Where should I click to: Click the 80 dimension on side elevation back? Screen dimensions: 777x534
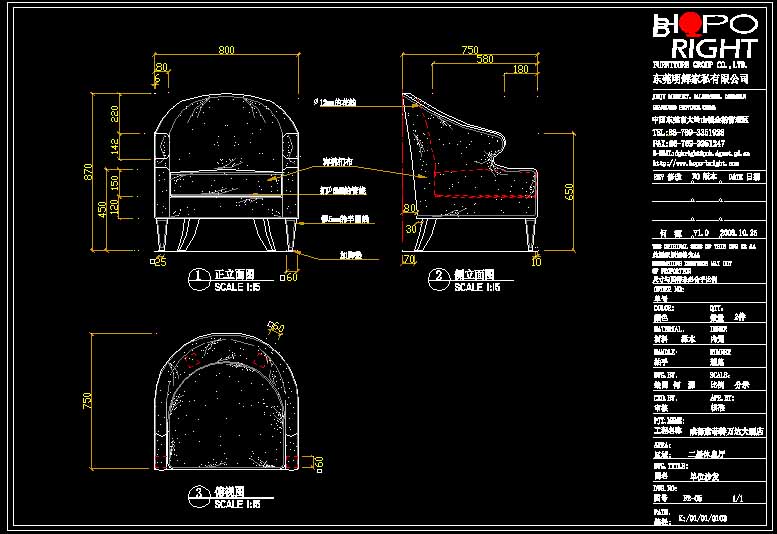pos(409,208)
